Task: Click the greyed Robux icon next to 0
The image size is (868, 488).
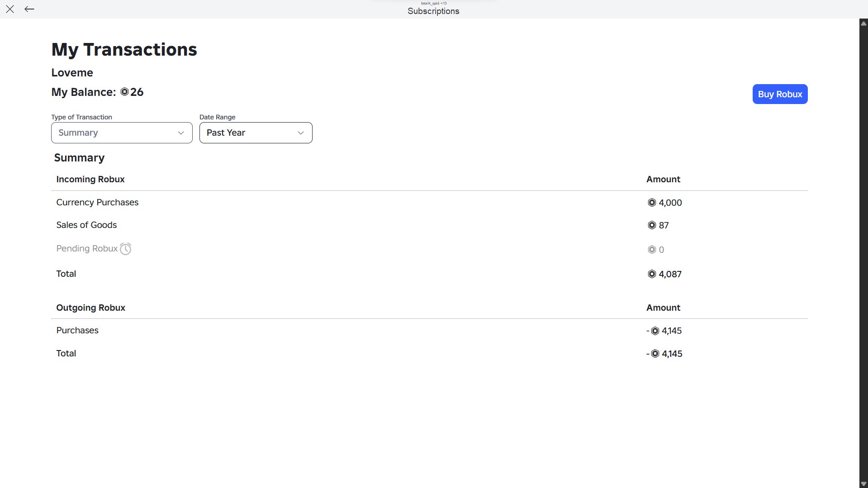Action: pos(652,250)
